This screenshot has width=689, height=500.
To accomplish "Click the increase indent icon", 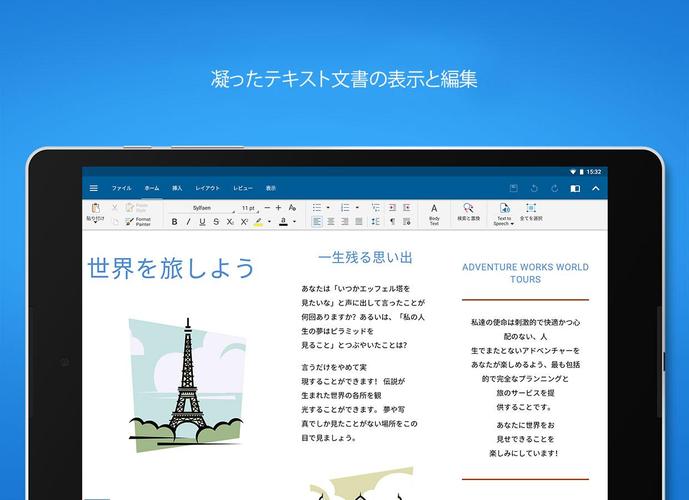I will click(x=407, y=207).
